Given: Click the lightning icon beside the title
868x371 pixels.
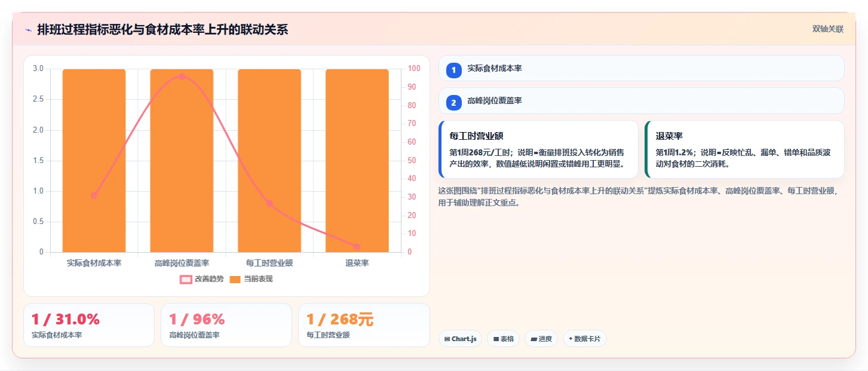Looking at the screenshot, I should tap(28, 30).
